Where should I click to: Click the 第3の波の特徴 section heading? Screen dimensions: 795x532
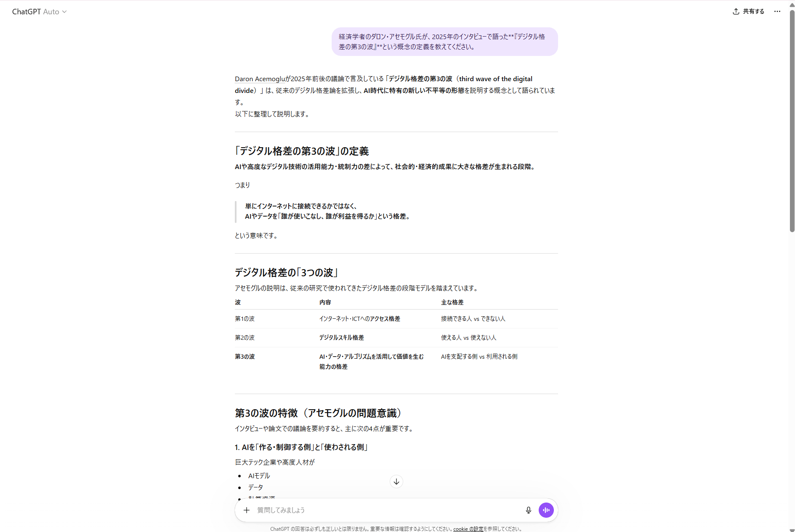coord(318,413)
